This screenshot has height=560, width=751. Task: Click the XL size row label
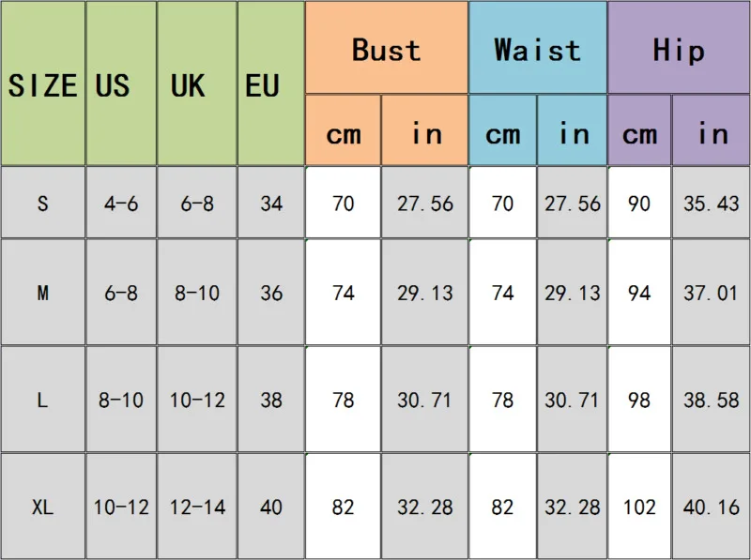pos(42,507)
